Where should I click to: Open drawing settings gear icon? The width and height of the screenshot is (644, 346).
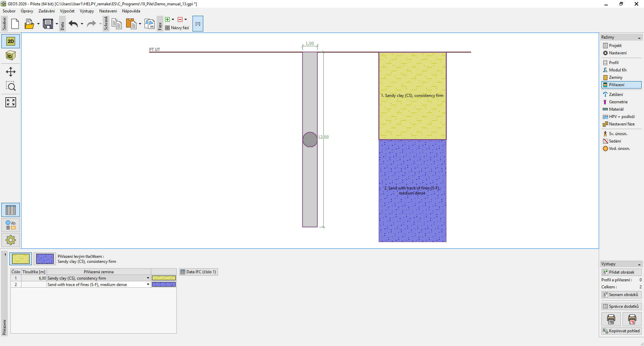click(x=11, y=240)
